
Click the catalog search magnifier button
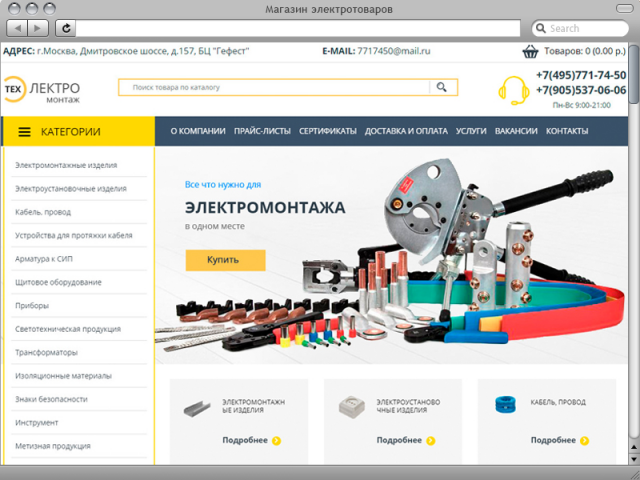[x=442, y=87]
